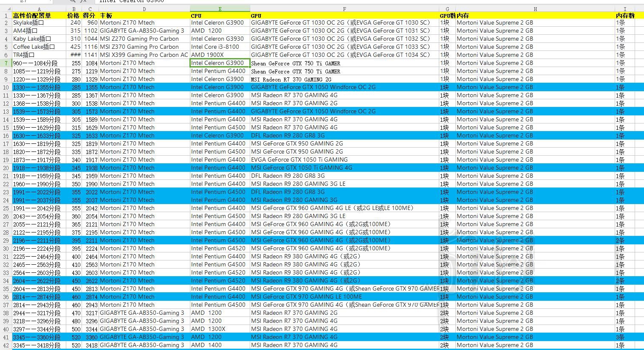Screen dimensions: 644x350
Task: Select the 960——1084分段 cell
Action: coord(39,63)
